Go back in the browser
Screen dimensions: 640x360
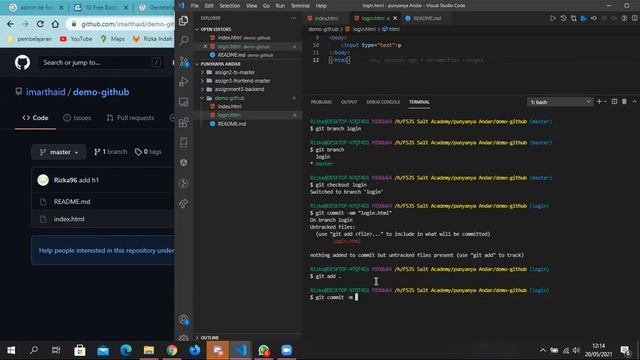pos(10,24)
